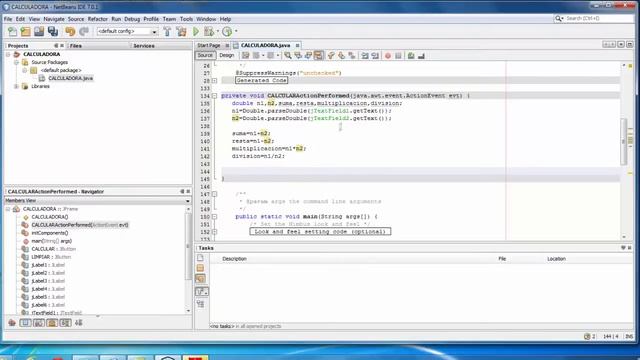
Task: Select CALCULAR button member in Navigator
Action: pos(53,249)
